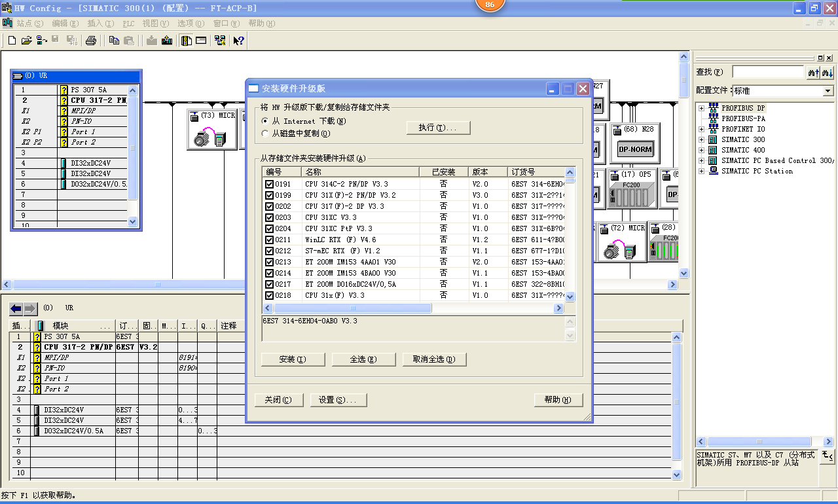Image resolution: width=838 pixels, height=504 pixels.
Task: Uncheck update 0202 CPU 317(F)-2 DP
Action: [x=269, y=206]
